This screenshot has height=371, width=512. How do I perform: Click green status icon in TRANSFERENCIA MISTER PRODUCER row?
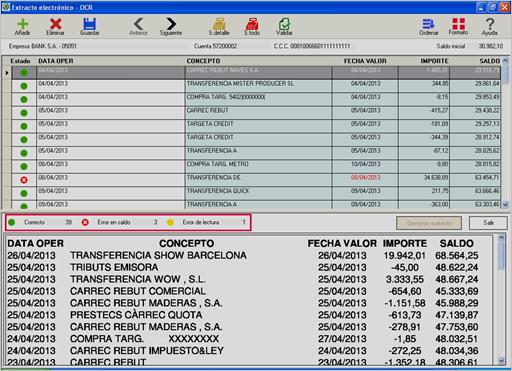coord(24,86)
